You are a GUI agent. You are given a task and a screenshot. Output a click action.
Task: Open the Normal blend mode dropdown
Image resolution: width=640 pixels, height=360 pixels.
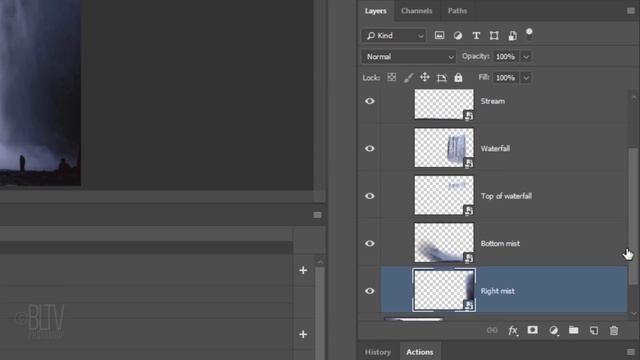point(408,57)
